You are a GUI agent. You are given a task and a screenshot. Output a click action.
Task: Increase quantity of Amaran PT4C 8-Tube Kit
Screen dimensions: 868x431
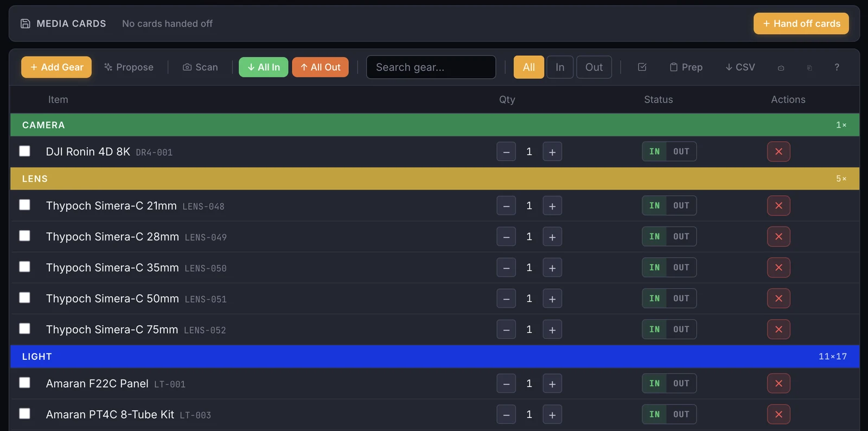pos(552,415)
